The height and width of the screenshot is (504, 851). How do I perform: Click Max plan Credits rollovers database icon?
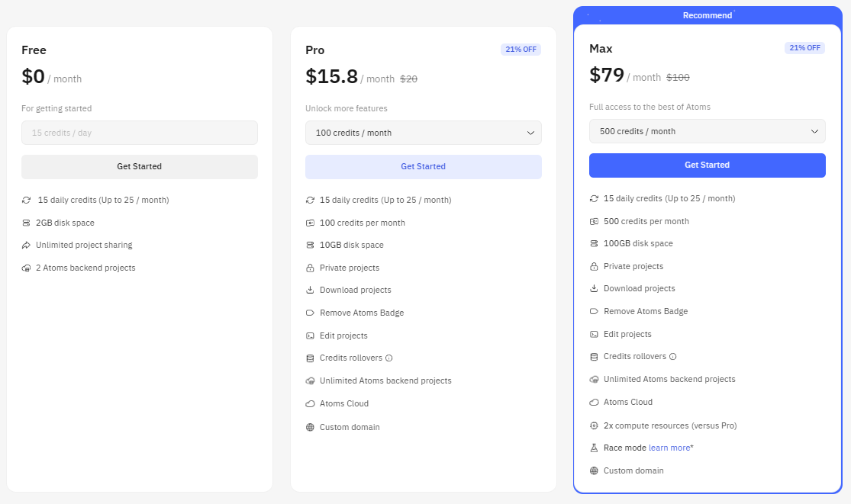[594, 357]
